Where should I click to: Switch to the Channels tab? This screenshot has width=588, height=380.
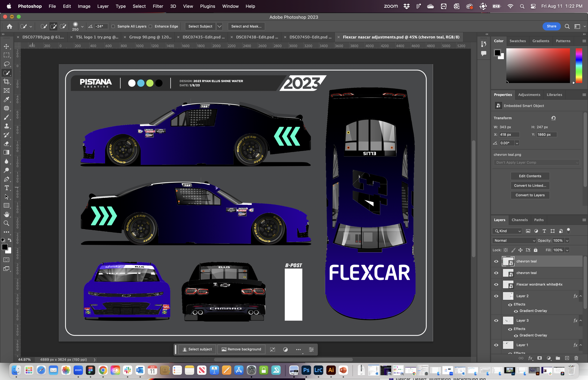pyautogui.click(x=519, y=220)
